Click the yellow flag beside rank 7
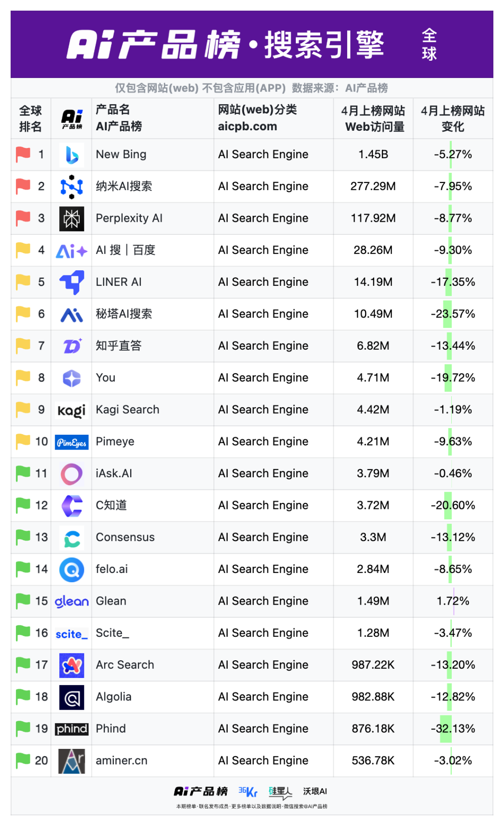504x826 pixels. pyautogui.click(x=23, y=346)
